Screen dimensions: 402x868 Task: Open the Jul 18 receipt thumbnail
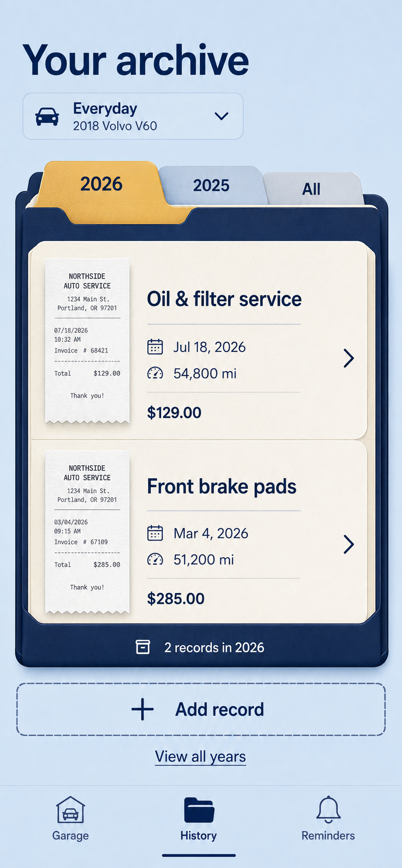(x=87, y=341)
